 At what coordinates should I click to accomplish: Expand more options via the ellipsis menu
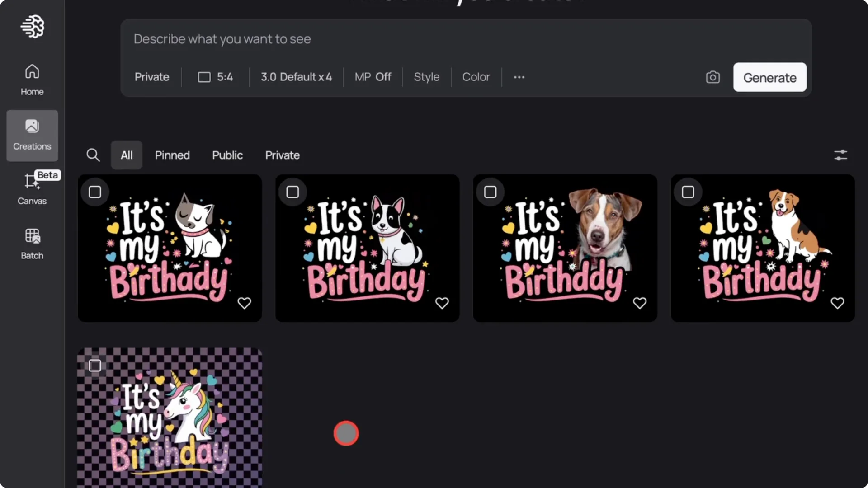point(519,77)
